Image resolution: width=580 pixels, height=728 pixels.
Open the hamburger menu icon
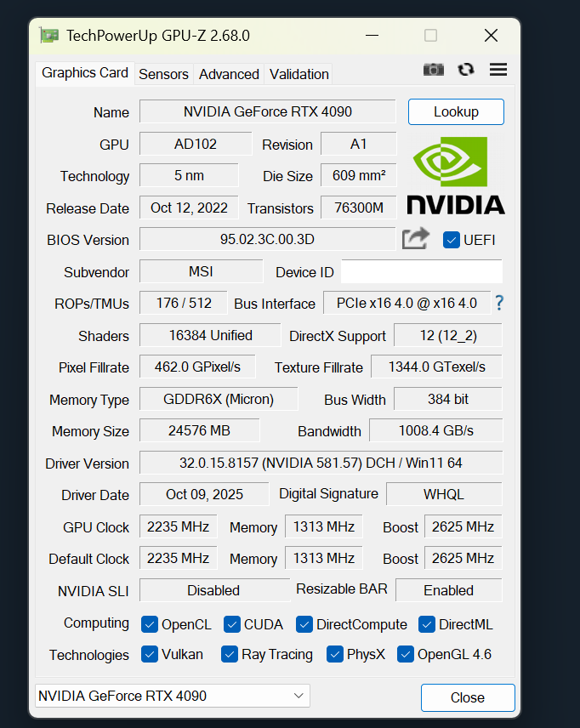tap(498, 70)
